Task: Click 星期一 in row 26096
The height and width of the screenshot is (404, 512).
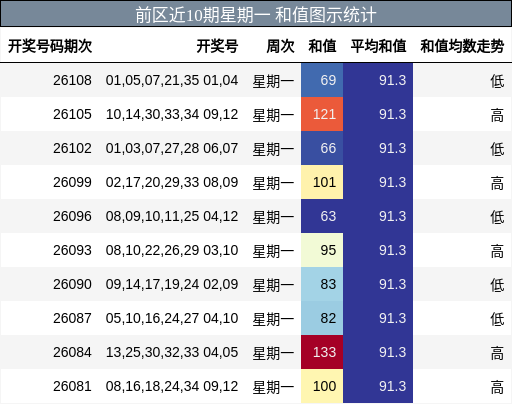Action: (x=273, y=217)
